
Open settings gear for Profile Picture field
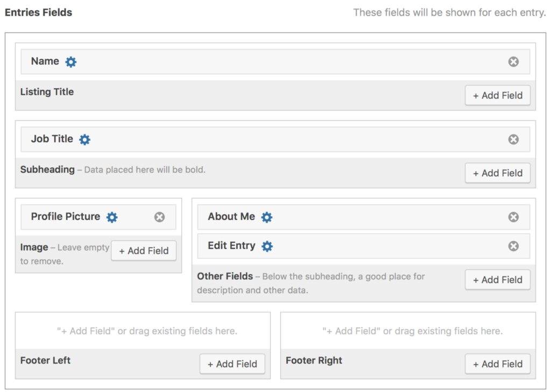point(112,217)
